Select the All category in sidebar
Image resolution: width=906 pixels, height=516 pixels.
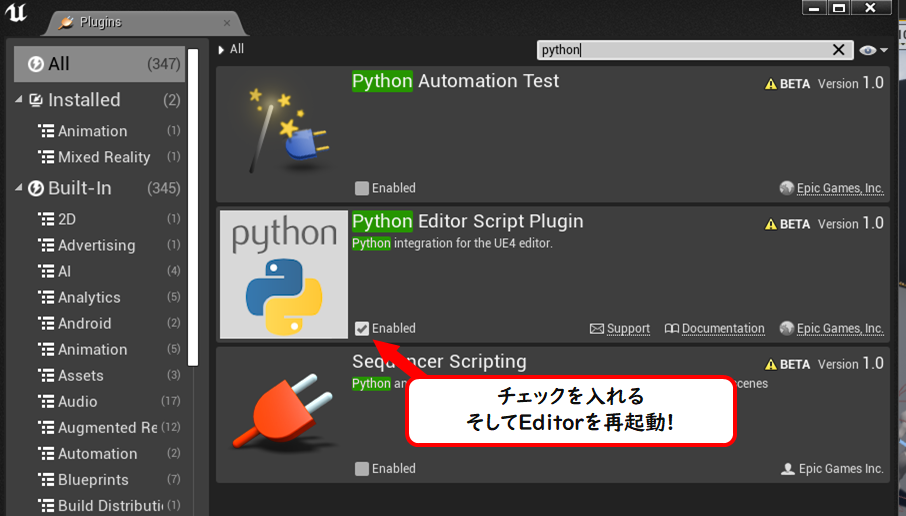pos(99,64)
